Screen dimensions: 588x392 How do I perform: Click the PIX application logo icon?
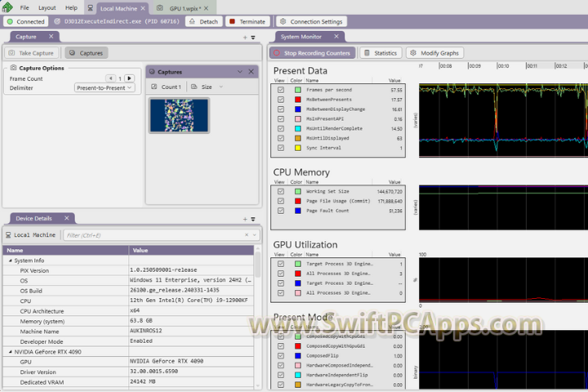pyautogui.click(x=7, y=7)
